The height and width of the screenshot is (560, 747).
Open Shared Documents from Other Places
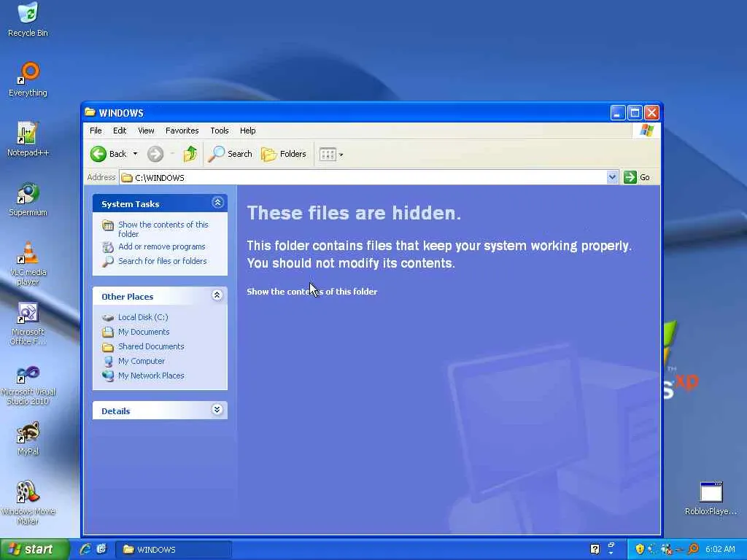151,346
